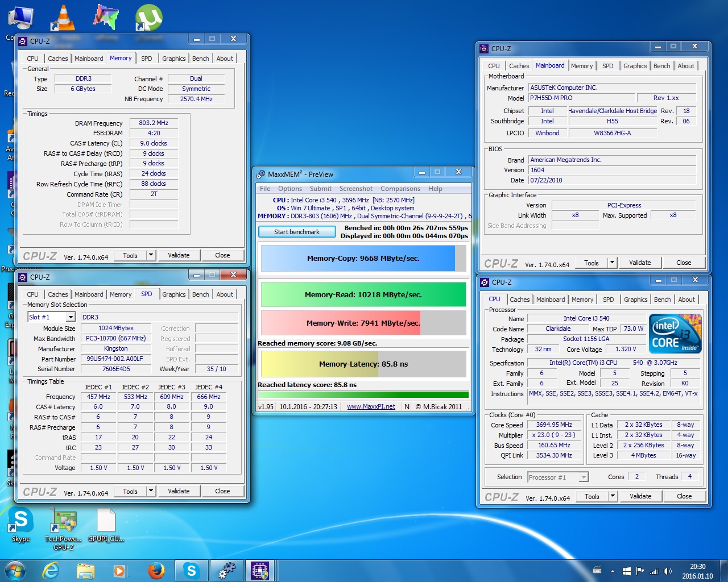Open the File menu in MaxxMEM

pos(265,189)
